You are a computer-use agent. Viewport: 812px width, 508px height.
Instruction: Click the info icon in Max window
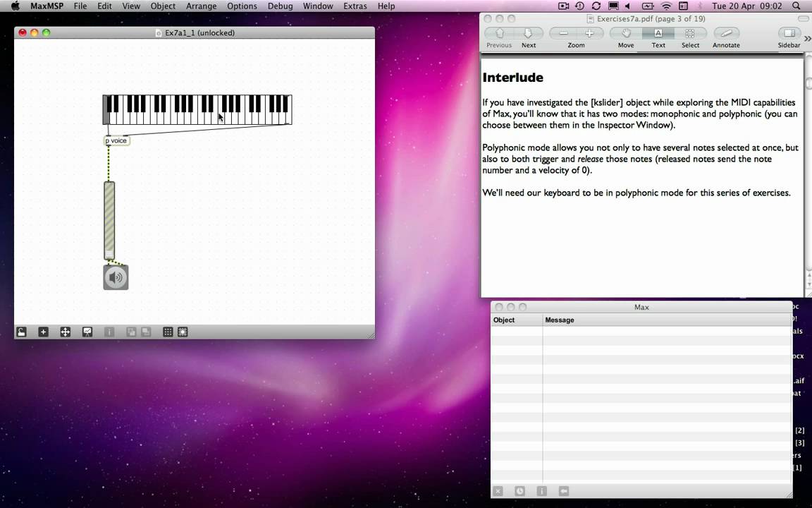[541, 491]
